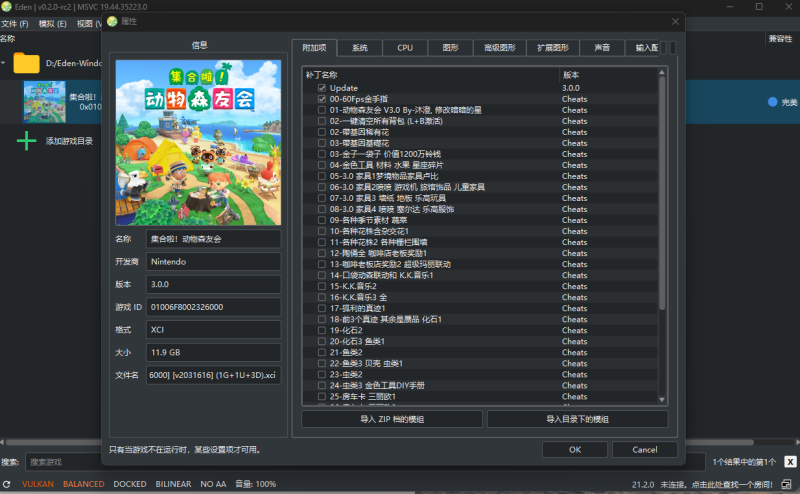
Task: Confirm with the OK button
Action: [575, 450]
